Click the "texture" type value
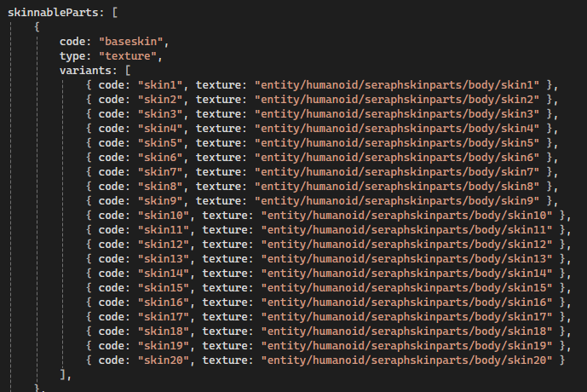587x392 pixels. coord(129,55)
